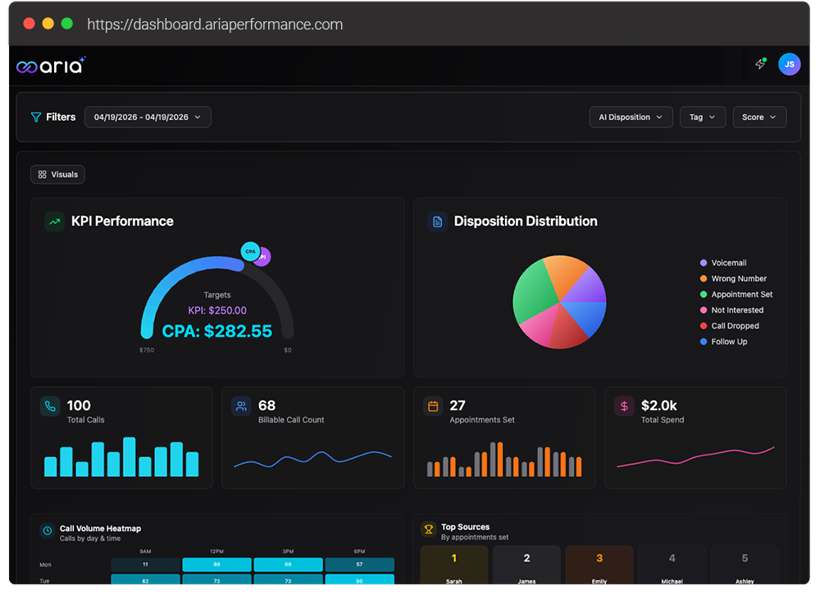Select rank 2 source card James
820x595 pixels.
[x=527, y=565]
